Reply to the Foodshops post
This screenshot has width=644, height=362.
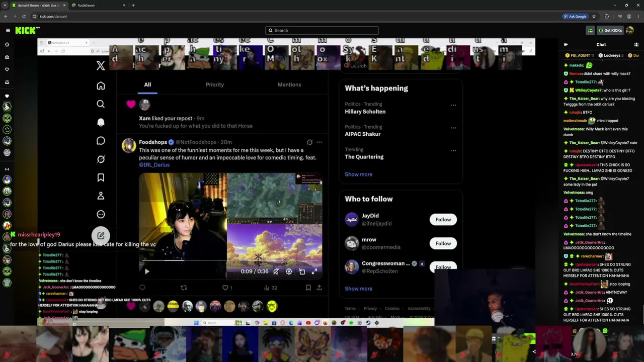click(x=142, y=288)
